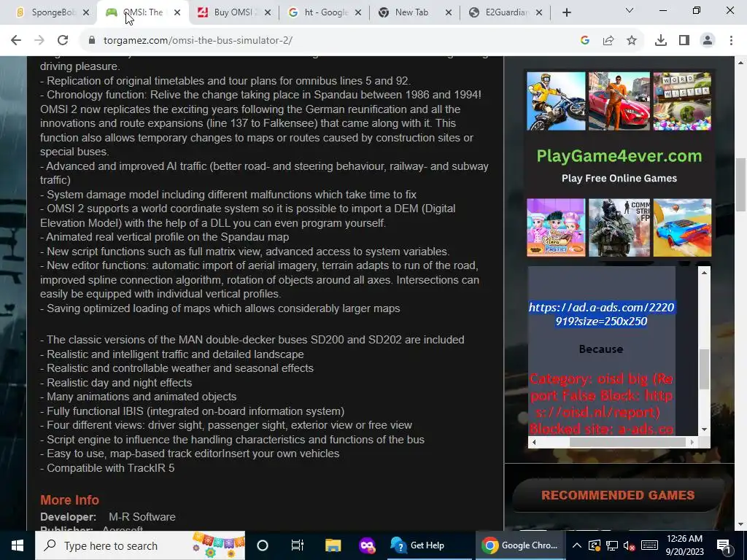Open the motorbike stunt game thumbnail
This screenshot has height=560, width=747.
(556, 101)
